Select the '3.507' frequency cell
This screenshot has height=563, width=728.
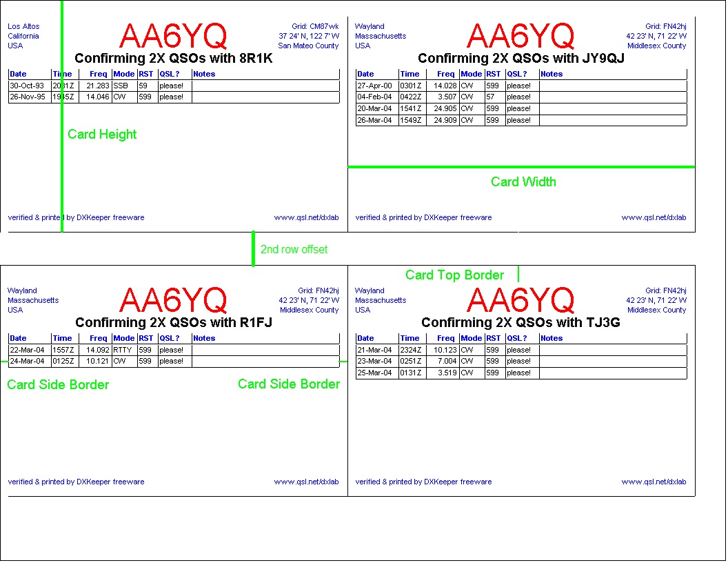(x=443, y=97)
